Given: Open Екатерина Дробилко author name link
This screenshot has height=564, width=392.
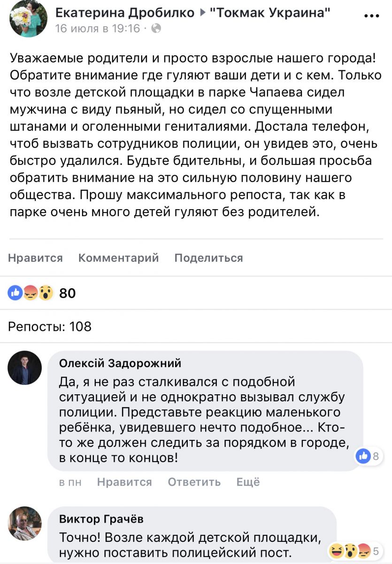Looking at the screenshot, I should coord(125,13).
